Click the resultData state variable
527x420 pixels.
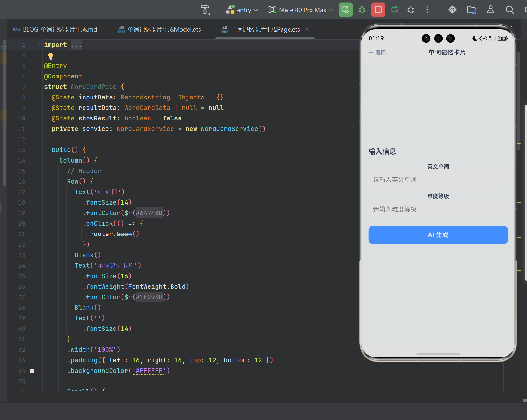point(98,108)
